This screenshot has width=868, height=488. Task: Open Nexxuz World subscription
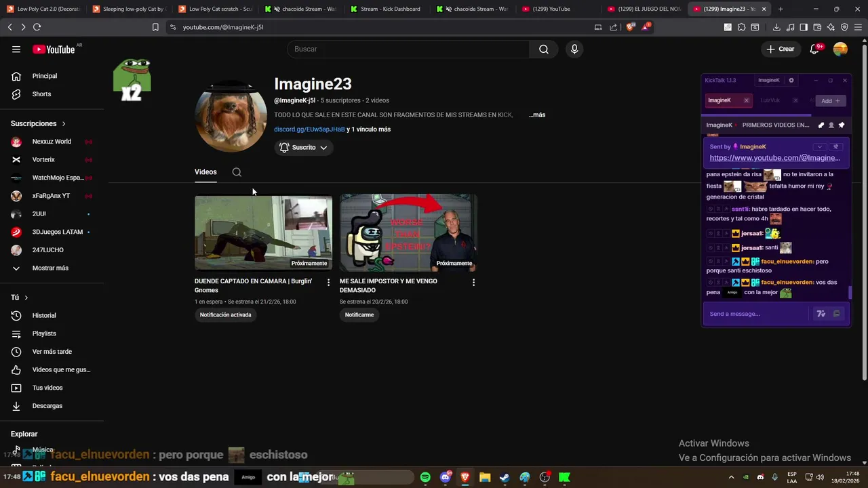(52, 142)
